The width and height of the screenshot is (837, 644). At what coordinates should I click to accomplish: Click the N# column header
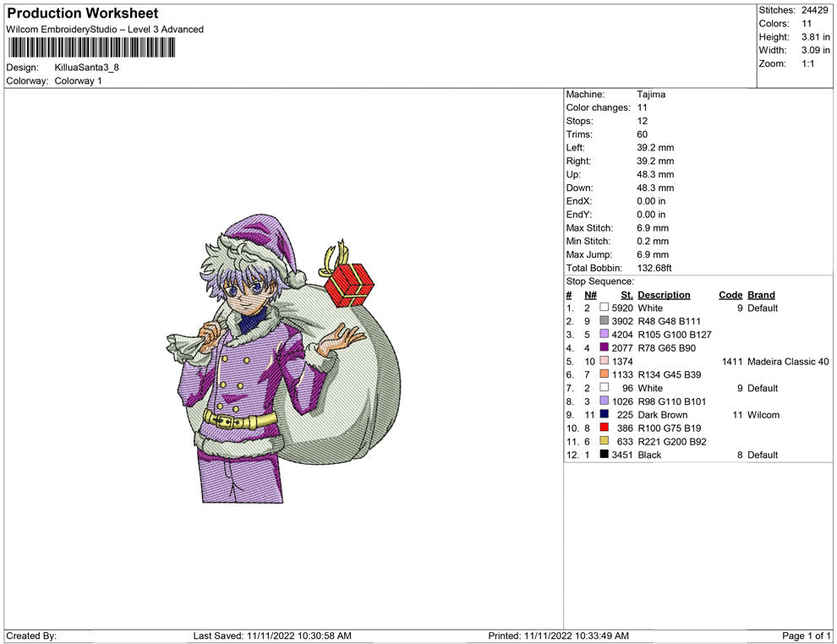pyautogui.click(x=590, y=295)
